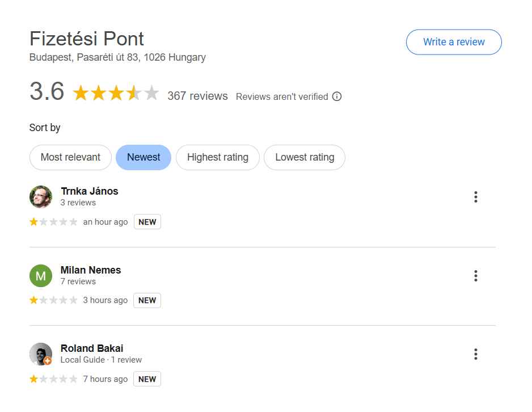Sort reviews by Most relevant

click(x=70, y=157)
